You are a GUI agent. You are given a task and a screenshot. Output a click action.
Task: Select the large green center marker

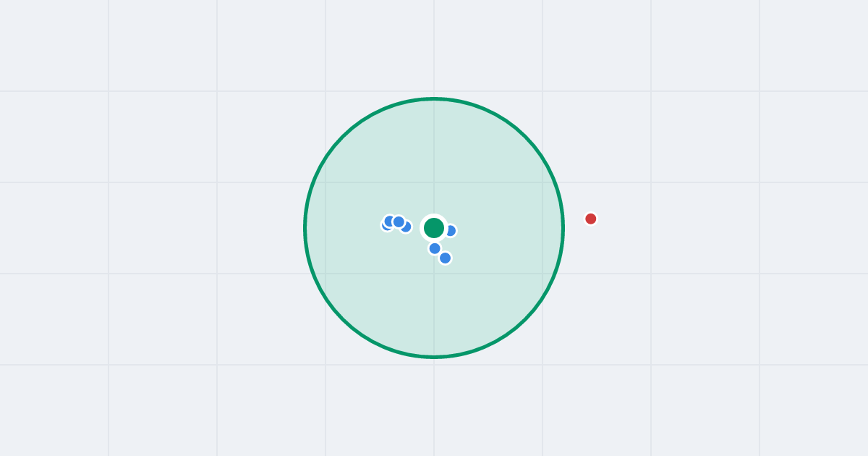[434, 228]
